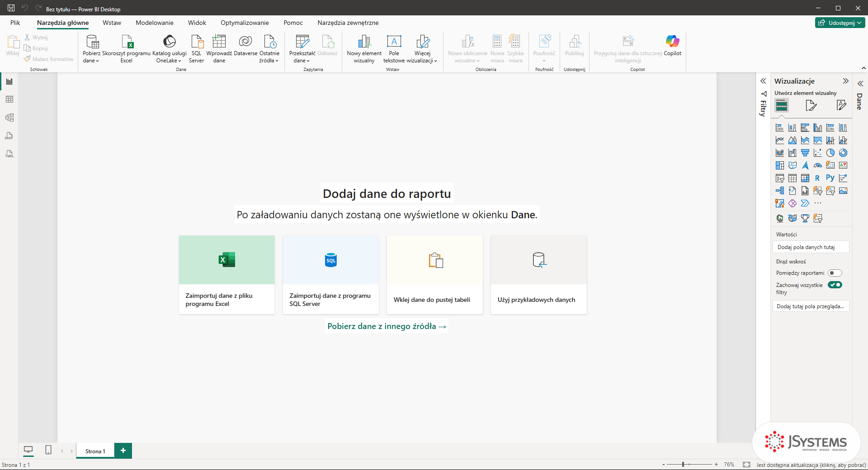The image size is (868, 470).
Task: Switch to Widok ribbon tab
Action: tap(197, 23)
